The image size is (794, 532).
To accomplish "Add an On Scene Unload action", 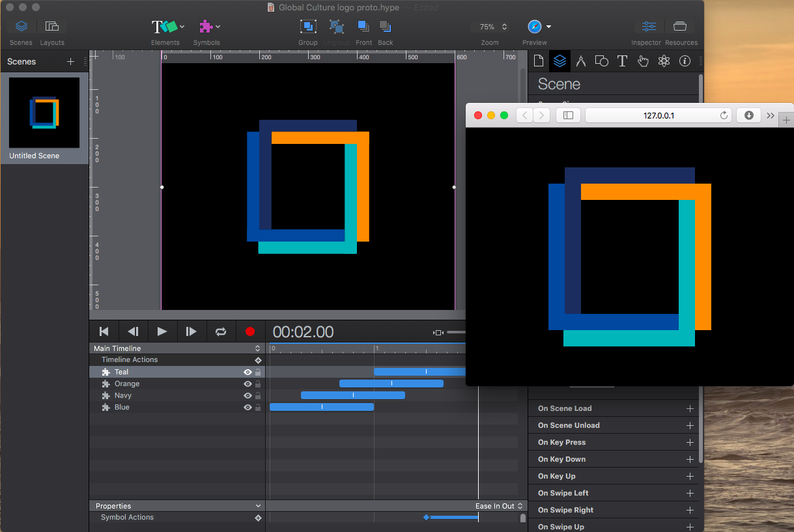I will [x=690, y=426].
